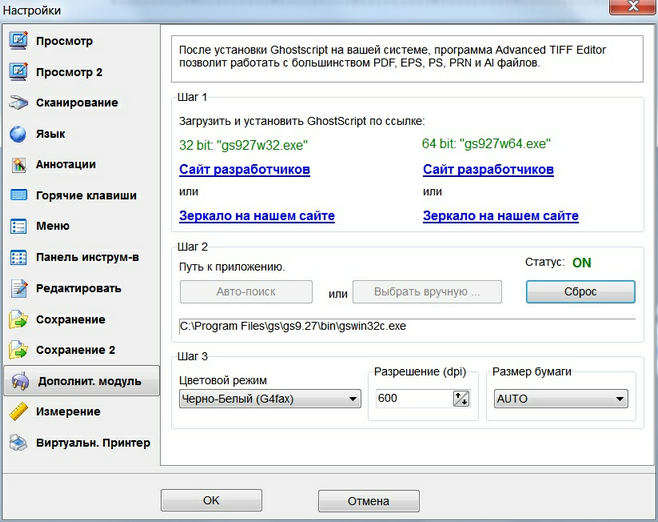The width and height of the screenshot is (658, 522).
Task: Select the Дополнит. модуль section
Action: [81, 381]
